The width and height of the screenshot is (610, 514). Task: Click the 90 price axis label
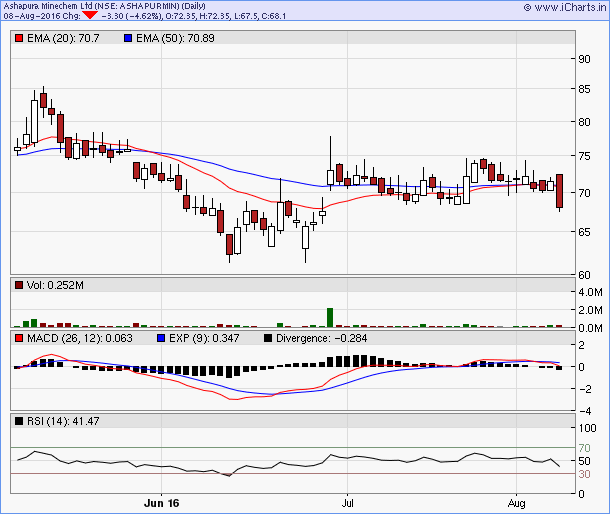pos(584,59)
